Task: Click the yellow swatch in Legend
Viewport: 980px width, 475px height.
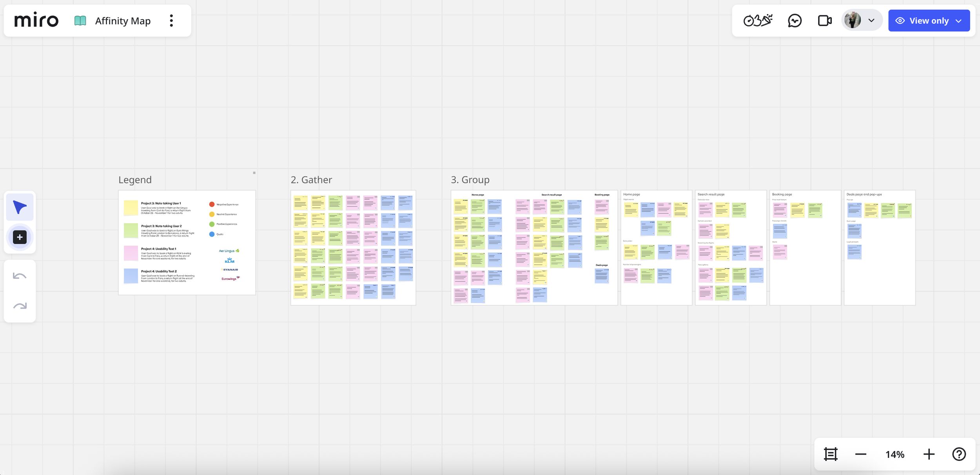Action: (131, 208)
